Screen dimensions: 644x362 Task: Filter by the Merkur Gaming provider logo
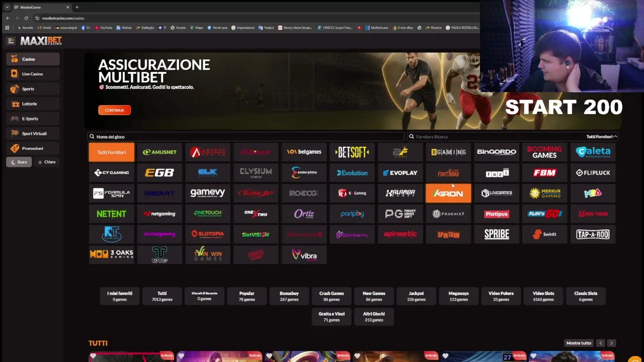click(544, 193)
